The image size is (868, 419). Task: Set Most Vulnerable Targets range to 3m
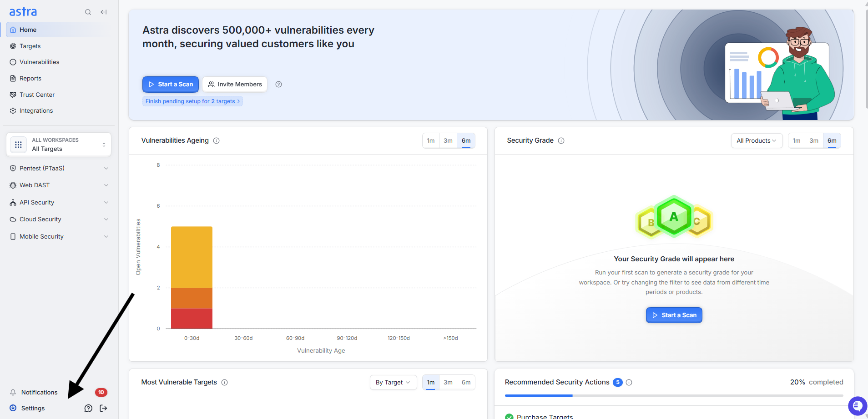point(448,383)
